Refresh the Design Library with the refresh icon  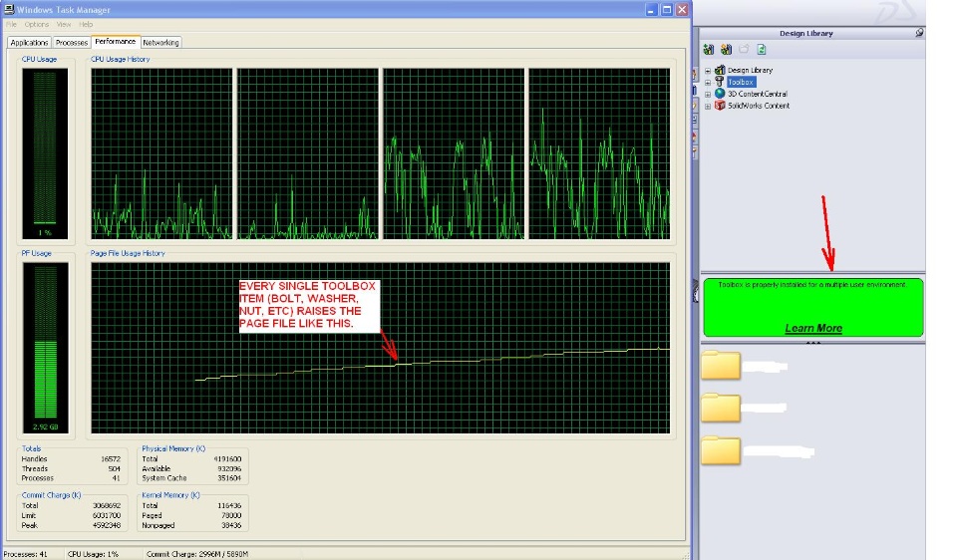[x=761, y=50]
